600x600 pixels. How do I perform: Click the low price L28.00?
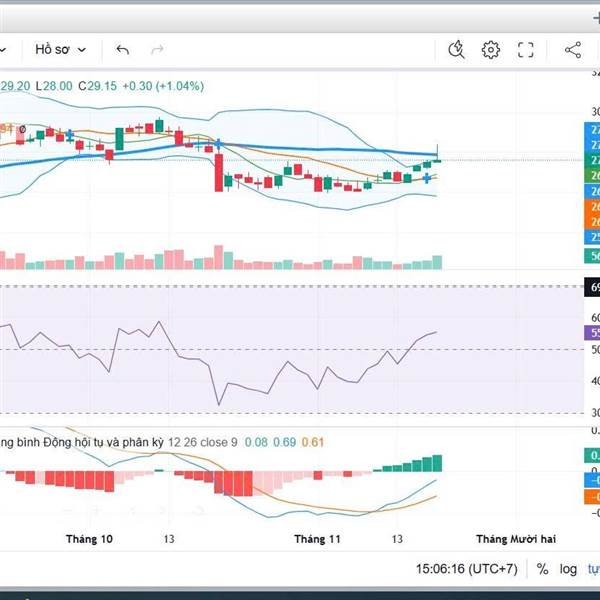[54, 86]
